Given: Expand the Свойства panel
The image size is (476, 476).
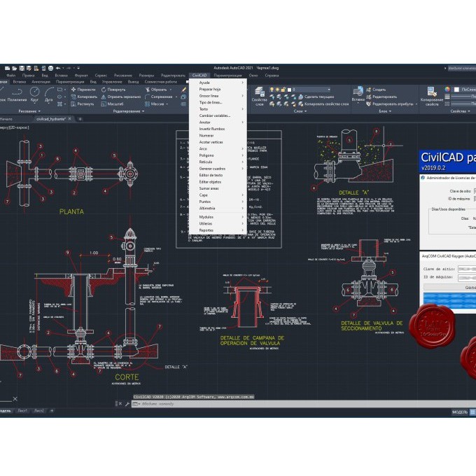Looking at the screenshot, I should 460,111.
